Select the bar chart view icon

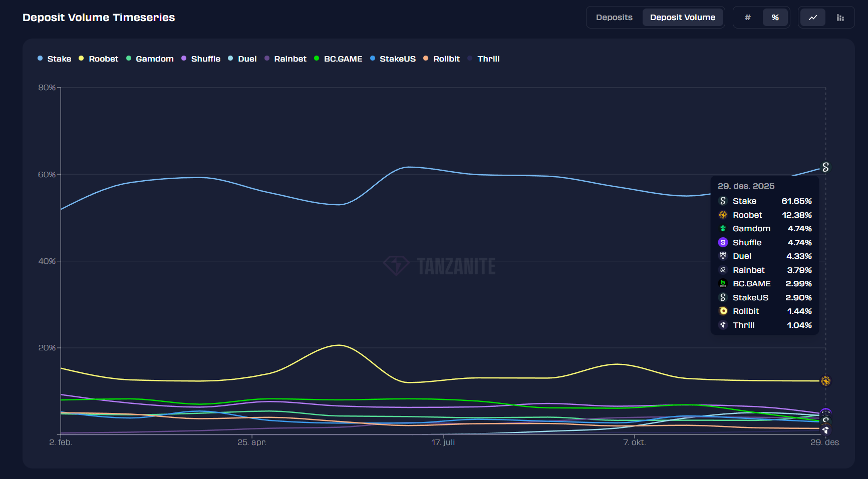click(840, 17)
